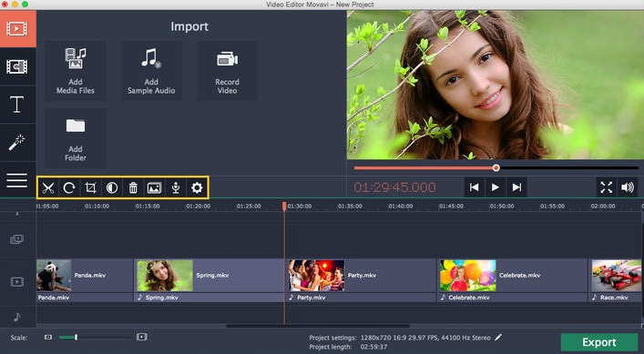Click the 01:15:00 ruler mark
Image resolution: width=644 pixels, height=354 pixels.
point(148,206)
